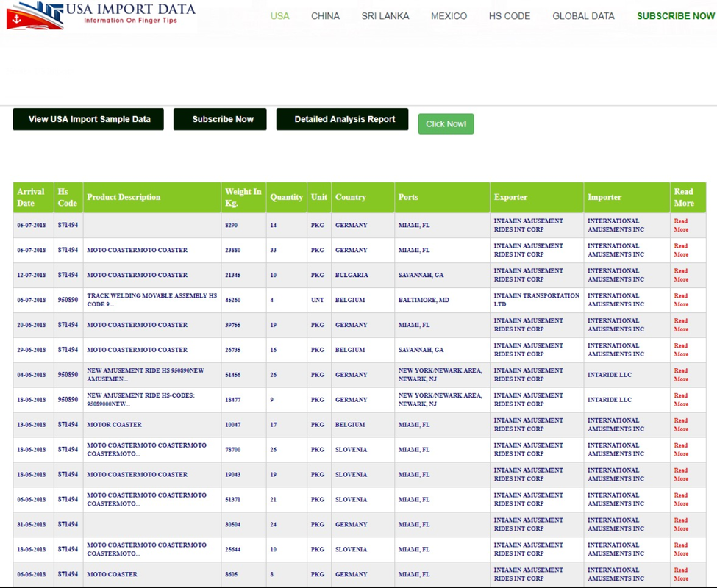Open Read More for 31-05-2018 row

681,524
